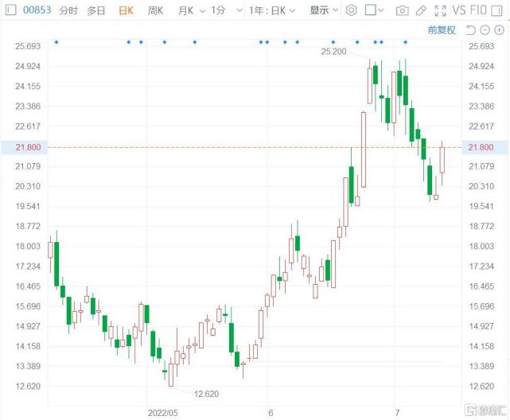
Task: Switch to 多日 multi-day view
Action: [96, 10]
